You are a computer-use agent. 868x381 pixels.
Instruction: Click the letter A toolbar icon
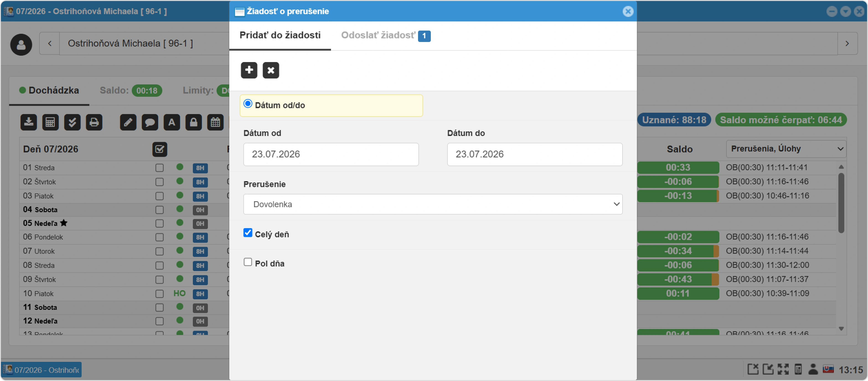click(x=171, y=122)
